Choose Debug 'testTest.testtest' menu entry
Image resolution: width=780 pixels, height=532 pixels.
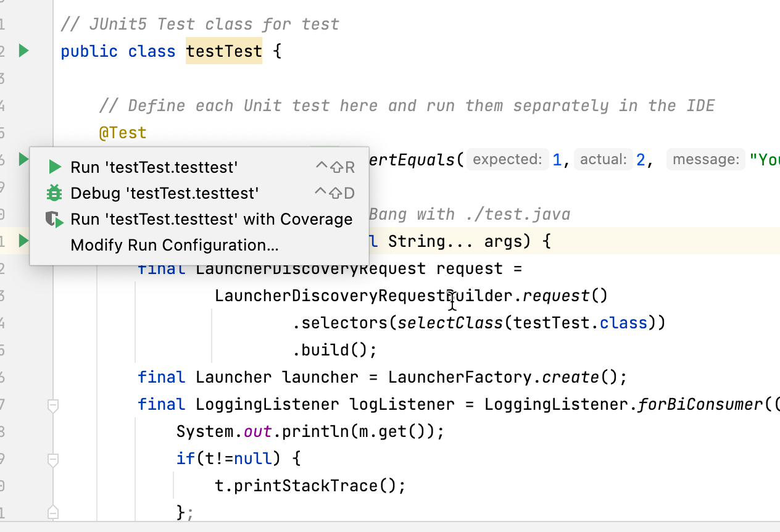[201, 193]
